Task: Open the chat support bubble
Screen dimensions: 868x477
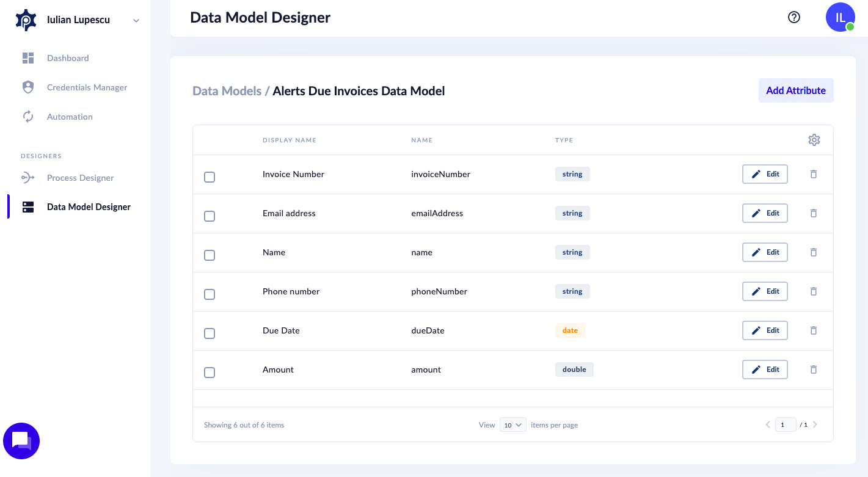Action: tap(21, 440)
